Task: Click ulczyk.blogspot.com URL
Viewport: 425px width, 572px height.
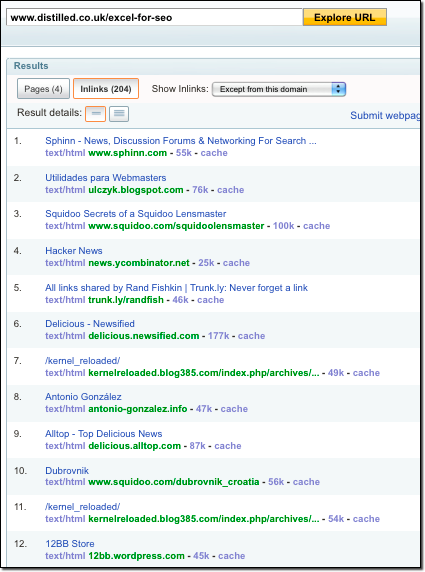Action: pos(136,190)
